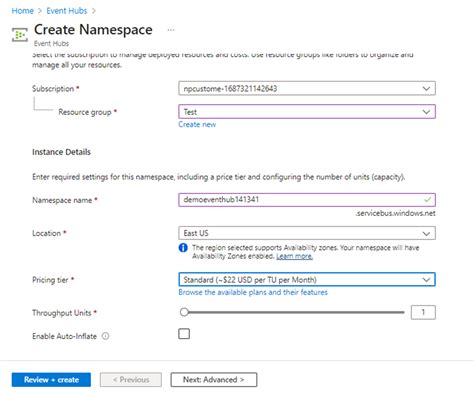Open the Location dropdown showing East US
Image resolution: width=474 pixels, height=394 pixels.
pyautogui.click(x=307, y=233)
